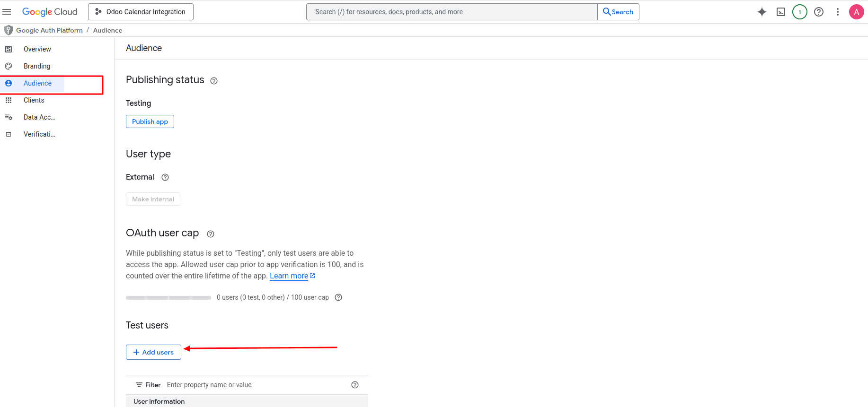Show help for OAuth user cap heading

click(211, 234)
